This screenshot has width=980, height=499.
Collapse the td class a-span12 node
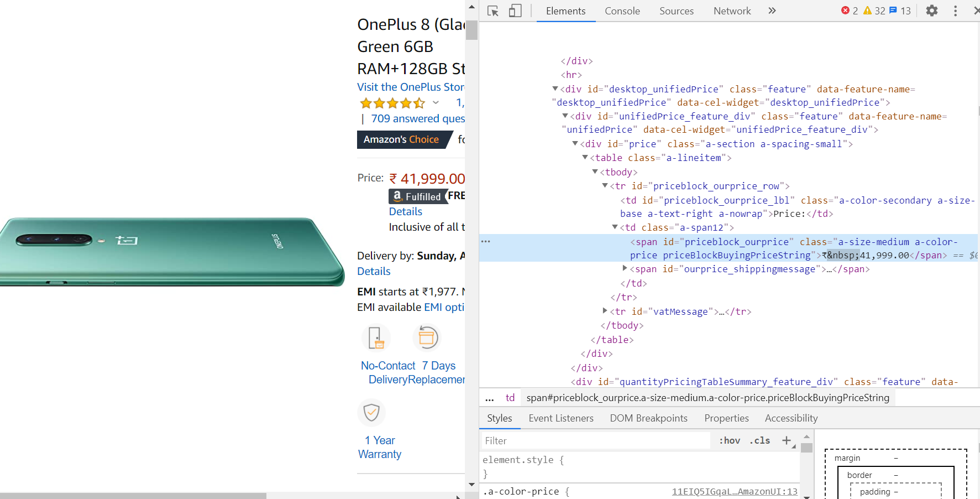pyautogui.click(x=615, y=227)
